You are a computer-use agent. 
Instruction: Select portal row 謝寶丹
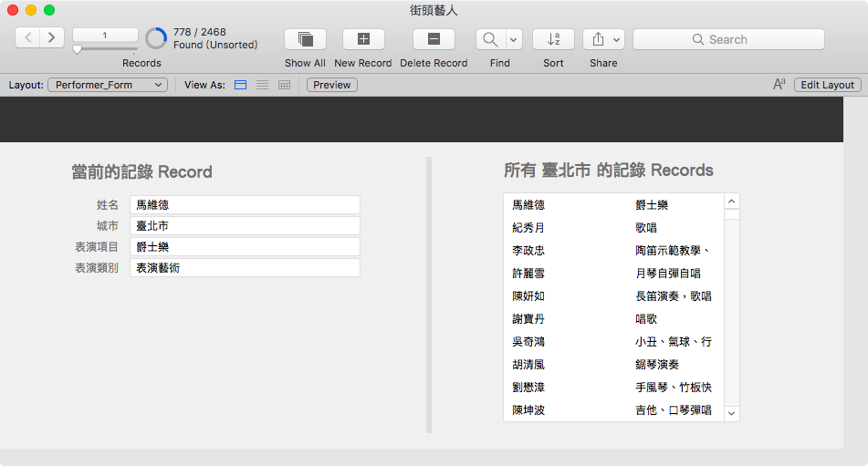click(614, 319)
